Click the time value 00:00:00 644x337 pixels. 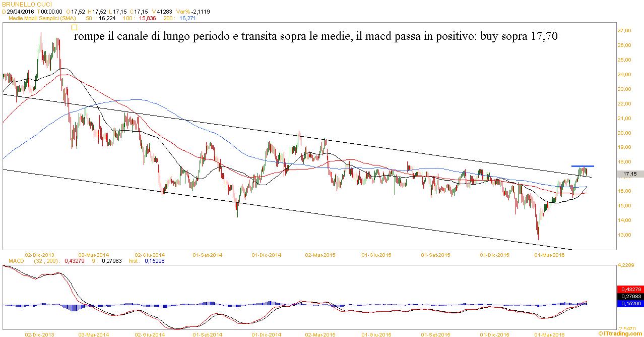51,11
